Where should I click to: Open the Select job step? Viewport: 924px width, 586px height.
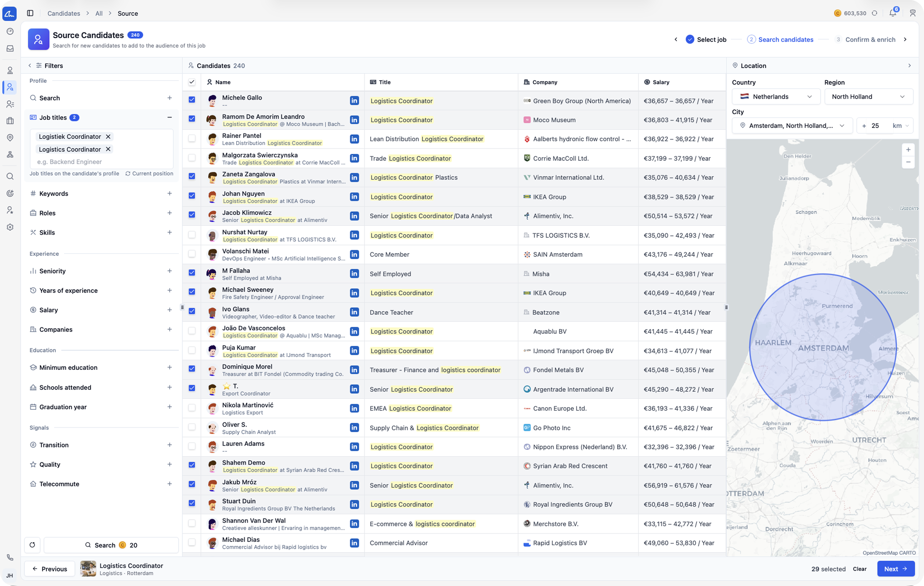tap(706, 39)
